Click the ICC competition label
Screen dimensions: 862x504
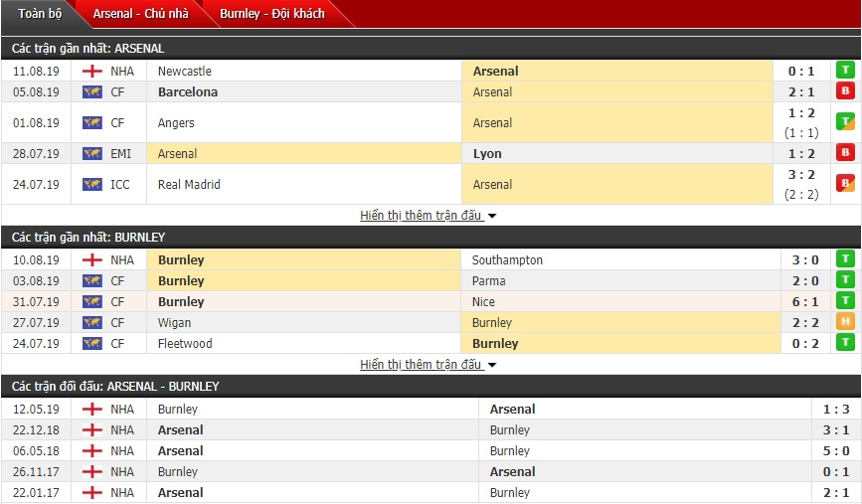point(120,184)
